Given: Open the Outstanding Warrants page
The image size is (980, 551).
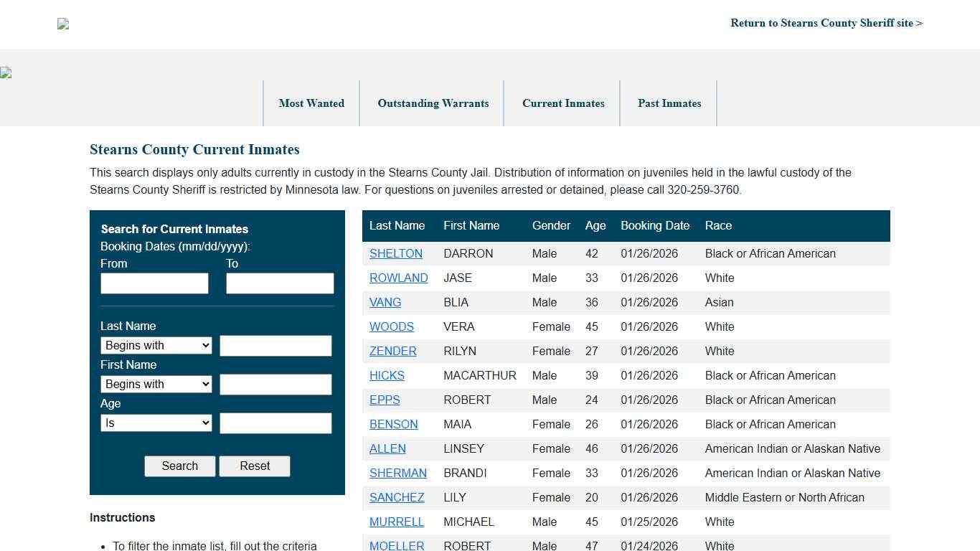Looking at the screenshot, I should coord(433,103).
